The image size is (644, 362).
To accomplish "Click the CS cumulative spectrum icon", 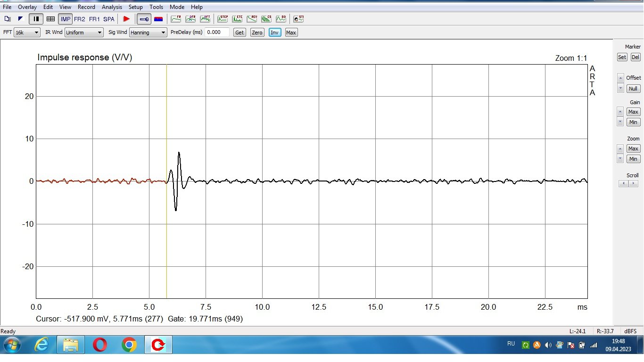I will tap(266, 19).
